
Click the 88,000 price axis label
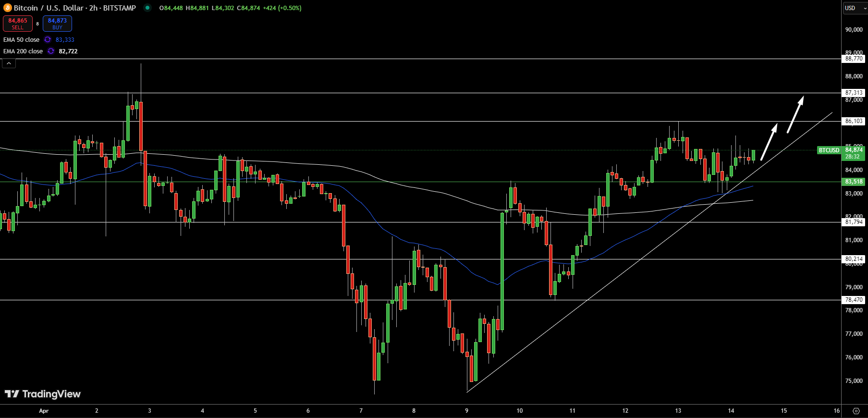(854, 76)
